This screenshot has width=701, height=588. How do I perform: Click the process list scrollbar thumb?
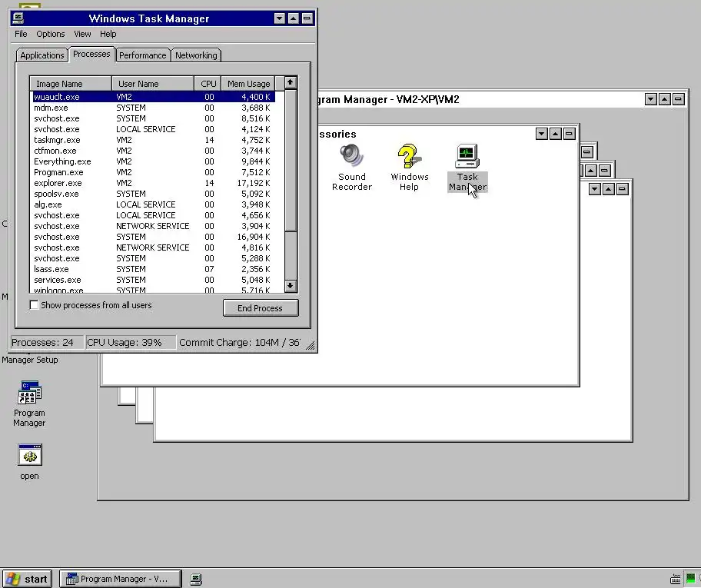pyautogui.click(x=291, y=161)
